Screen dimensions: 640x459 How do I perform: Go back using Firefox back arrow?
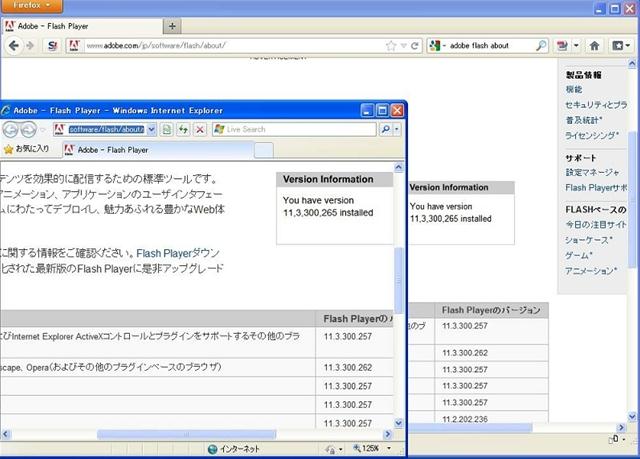14,46
